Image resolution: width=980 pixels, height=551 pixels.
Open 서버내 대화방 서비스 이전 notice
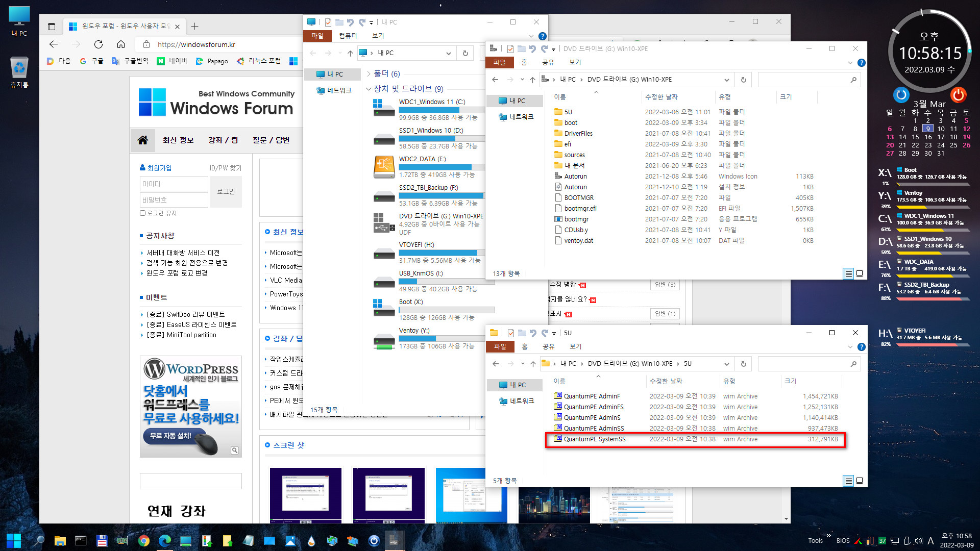pyautogui.click(x=183, y=253)
